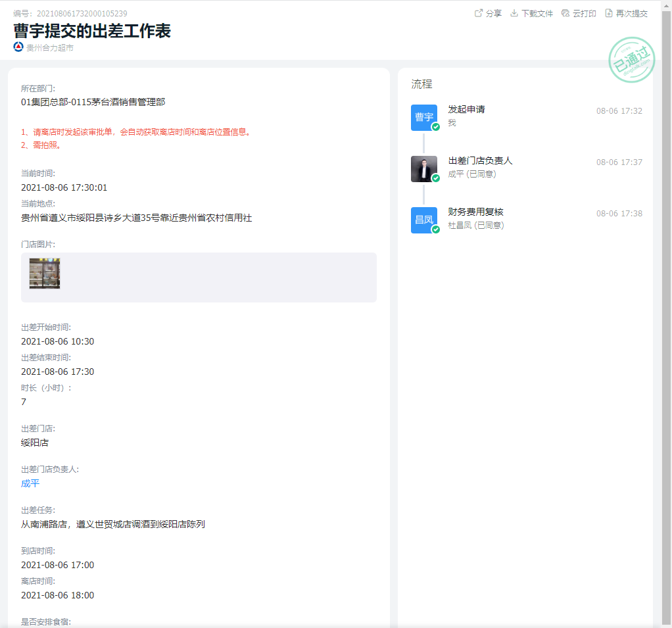Click the 昌凤 avatar in the flow
This screenshot has height=628, width=672.
coord(424,220)
